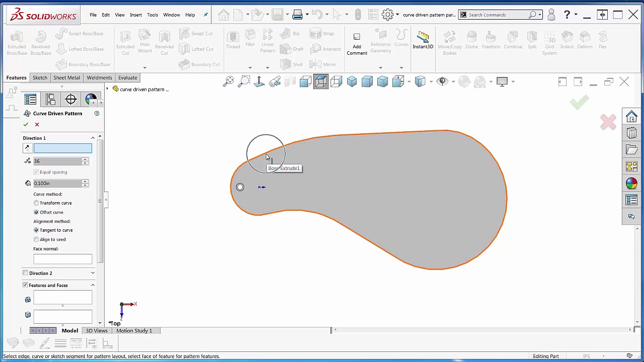
Task: Open the DisplayManager color sphere tab
Action: pyautogui.click(x=91, y=100)
